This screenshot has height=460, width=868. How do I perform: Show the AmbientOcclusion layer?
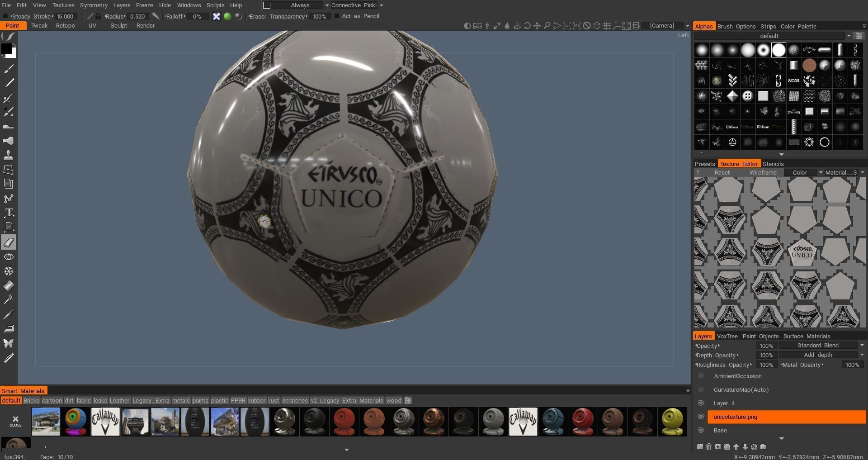click(x=701, y=376)
